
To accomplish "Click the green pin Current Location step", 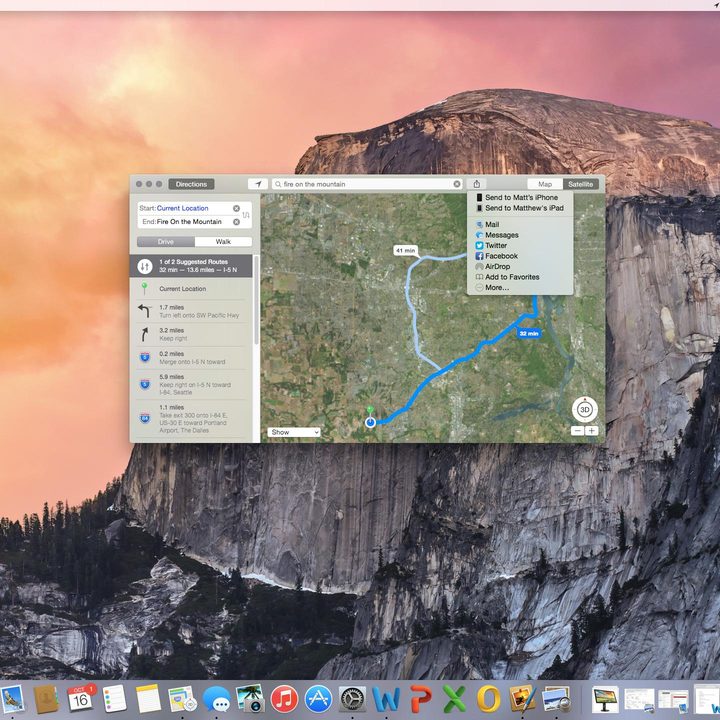I will coord(191,289).
